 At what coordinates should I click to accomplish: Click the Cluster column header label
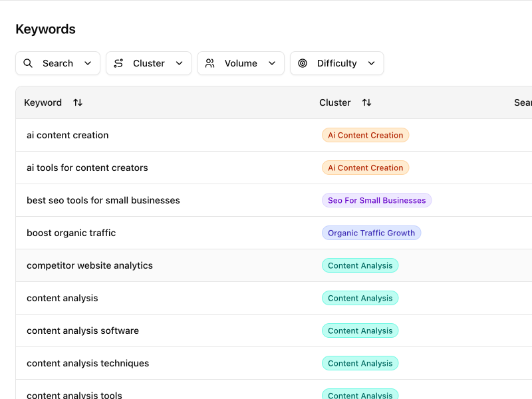(334, 102)
